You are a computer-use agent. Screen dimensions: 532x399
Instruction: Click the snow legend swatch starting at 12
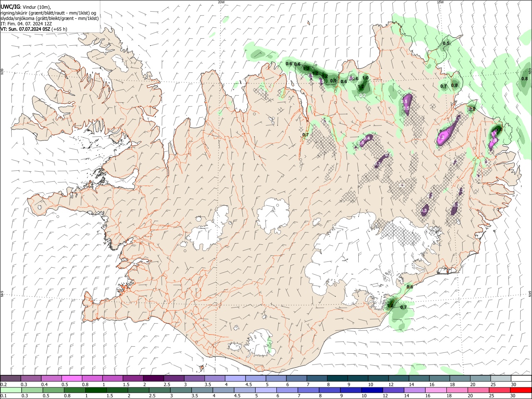pyautogui.click(x=398, y=379)
